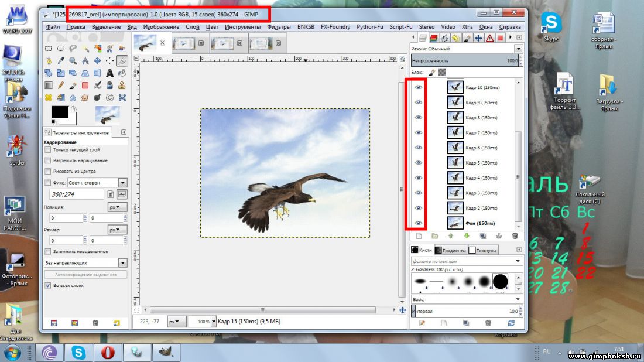The height and width of the screenshot is (362, 644).
Task: Select the Text tool in toolbox
Action: click(109, 73)
